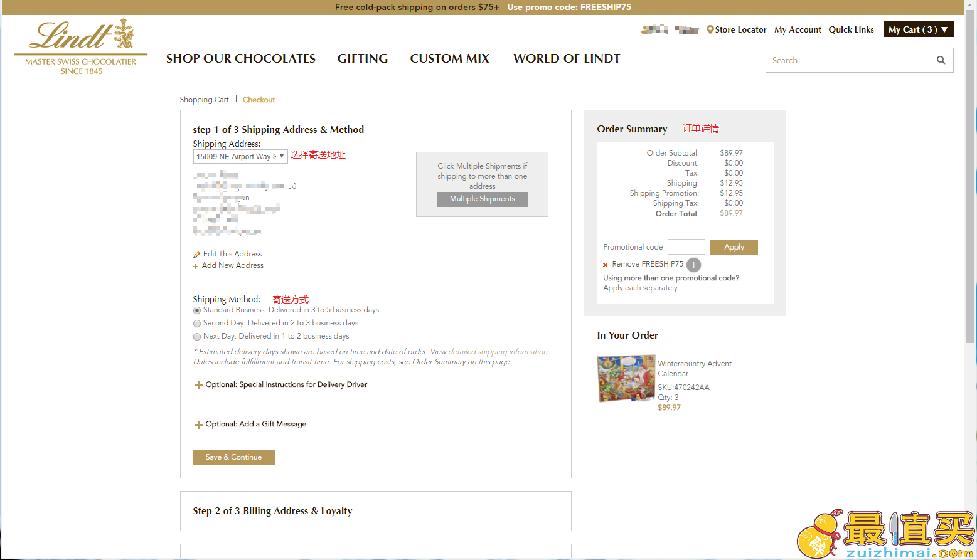Click the Lindt logo to go home
Viewport: 977px width, 560px height.
(x=81, y=47)
